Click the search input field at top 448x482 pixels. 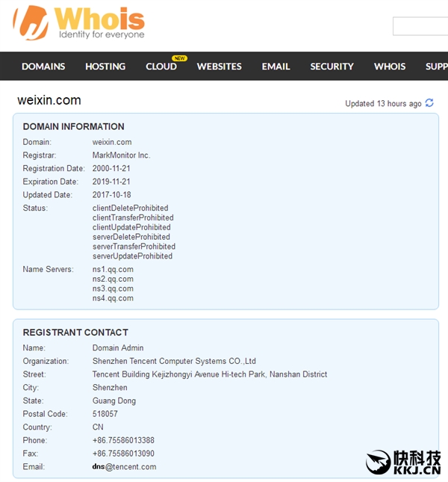(420, 26)
